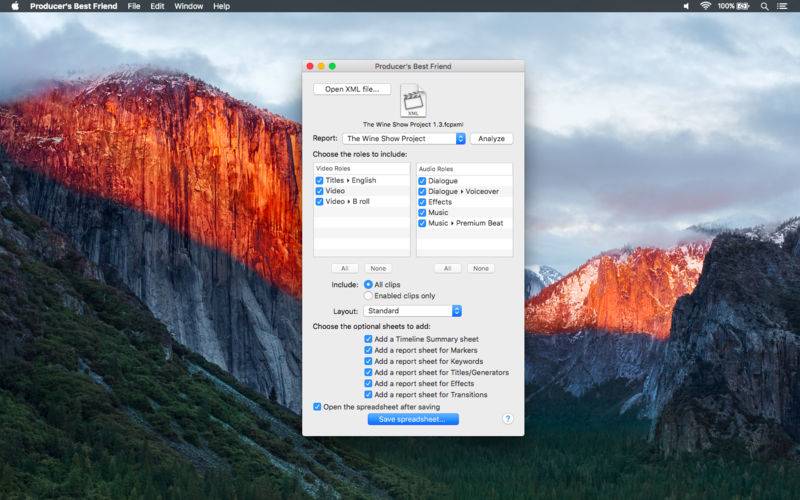This screenshot has width=800, height=500.
Task: Uncheck Dialogue Voiceover audio role
Action: click(x=422, y=191)
